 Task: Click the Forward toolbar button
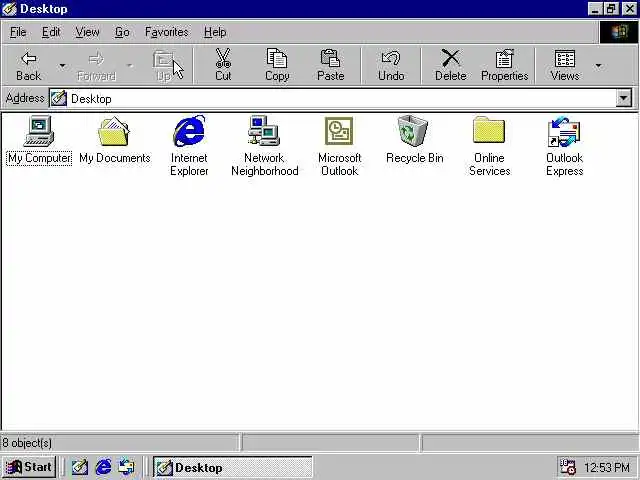pos(96,66)
